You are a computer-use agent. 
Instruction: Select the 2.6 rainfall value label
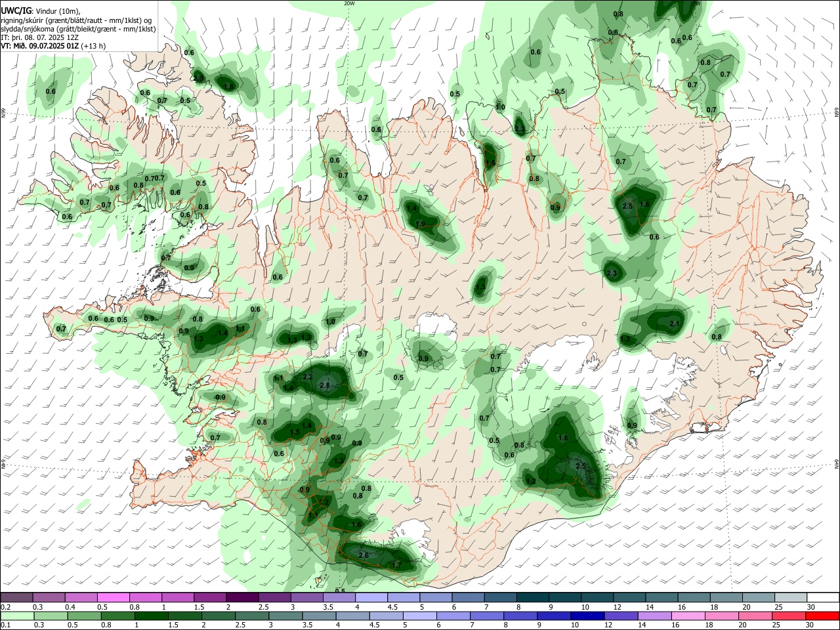click(364, 555)
